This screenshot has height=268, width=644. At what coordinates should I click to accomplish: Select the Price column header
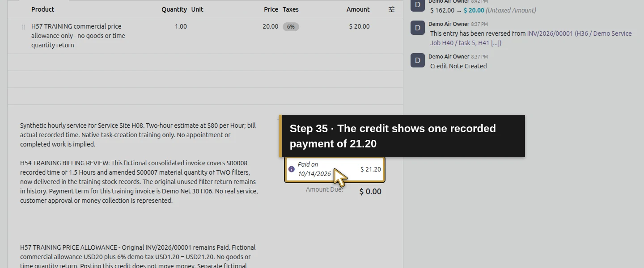271,9
